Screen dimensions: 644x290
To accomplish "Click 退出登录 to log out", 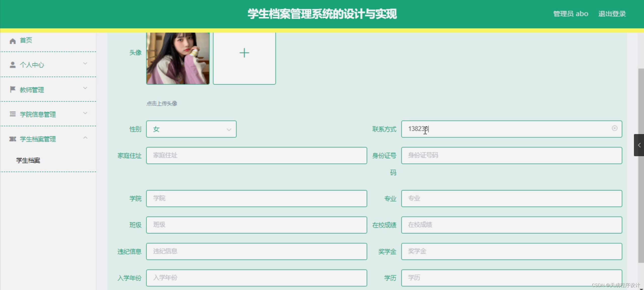I will [x=612, y=14].
